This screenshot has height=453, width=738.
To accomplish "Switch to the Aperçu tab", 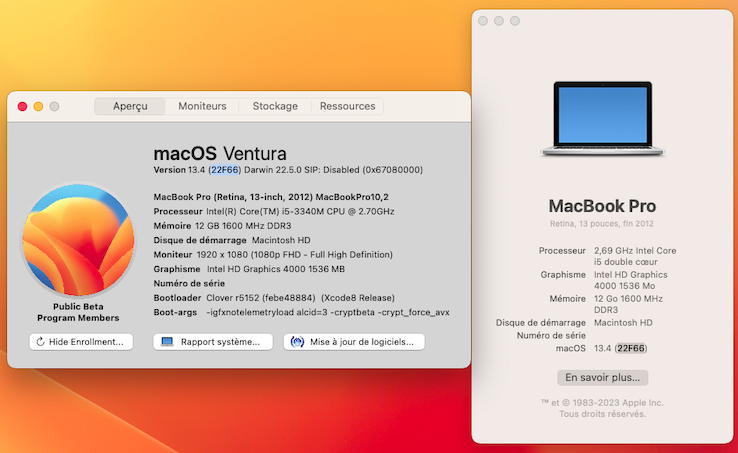I will 130,106.
